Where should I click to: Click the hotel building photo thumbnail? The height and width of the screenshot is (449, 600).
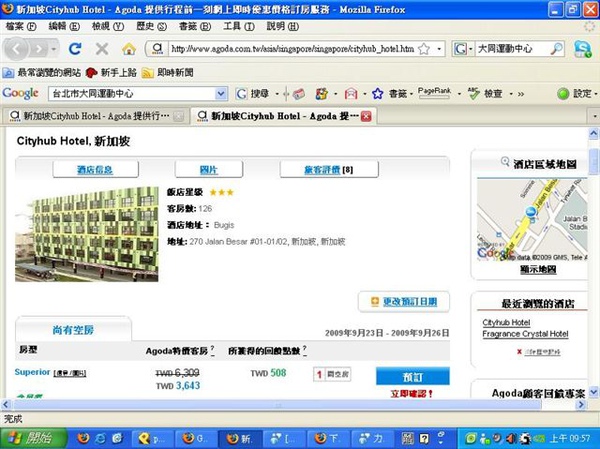click(x=86, y=234)
